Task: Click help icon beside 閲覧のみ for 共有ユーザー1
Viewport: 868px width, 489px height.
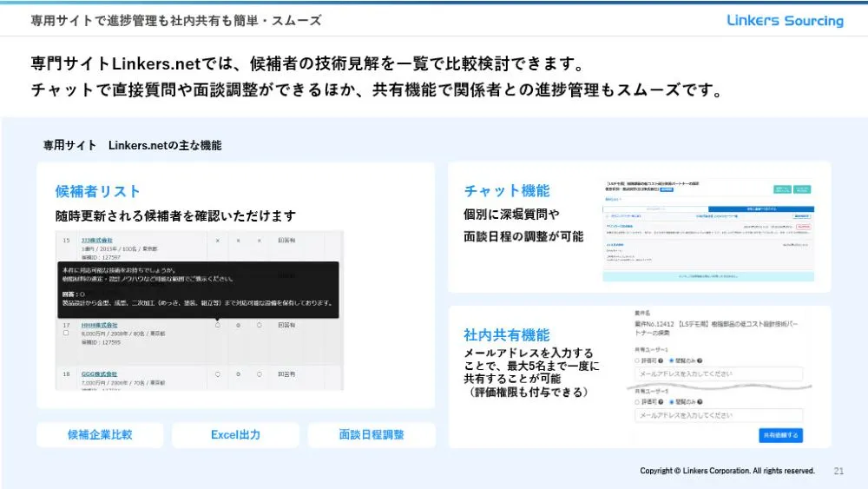Action: [x=700, y=360]
